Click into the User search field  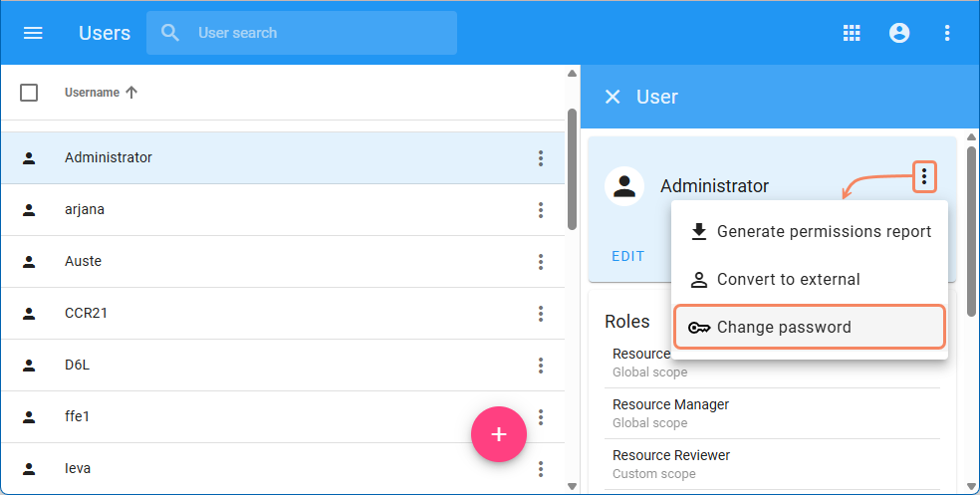pyautogui.click(x=319, y=33)
